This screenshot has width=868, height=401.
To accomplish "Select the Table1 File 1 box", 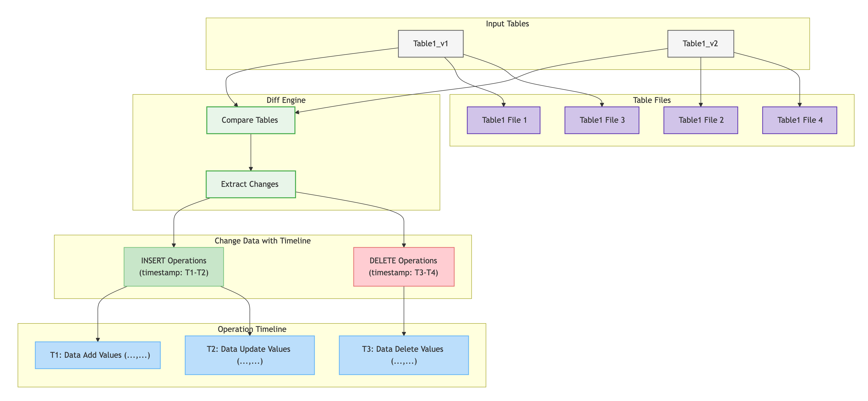I will [x=503, y=120].
